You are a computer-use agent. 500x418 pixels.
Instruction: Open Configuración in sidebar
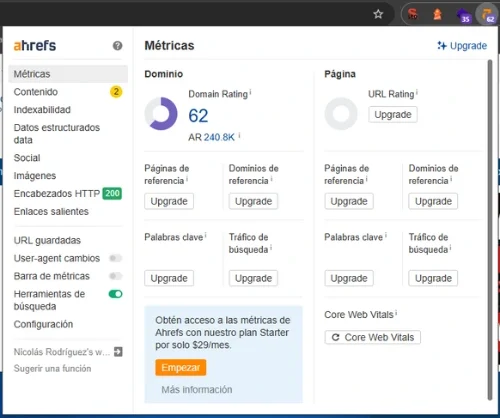(x=43, y=324)
